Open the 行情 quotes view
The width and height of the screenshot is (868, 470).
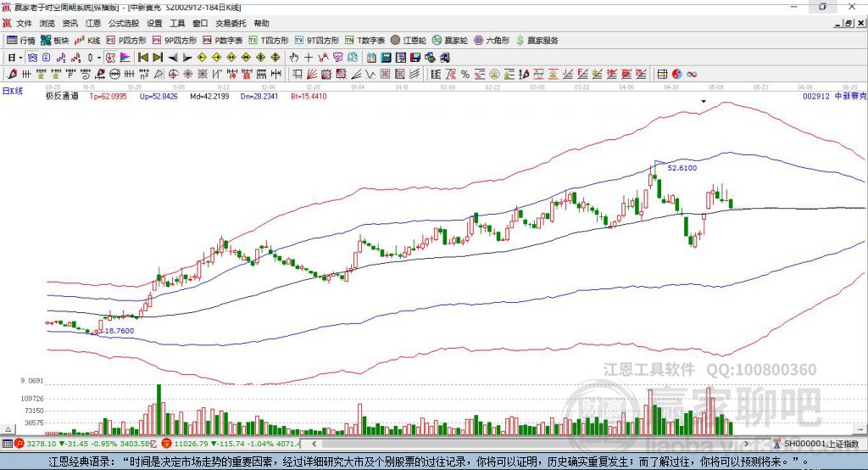tap(21, 41)
